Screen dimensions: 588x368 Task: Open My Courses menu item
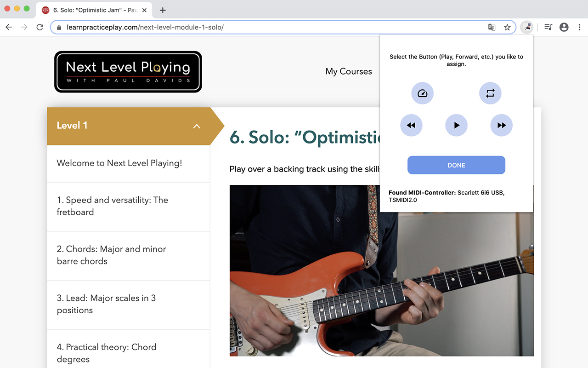349,71
